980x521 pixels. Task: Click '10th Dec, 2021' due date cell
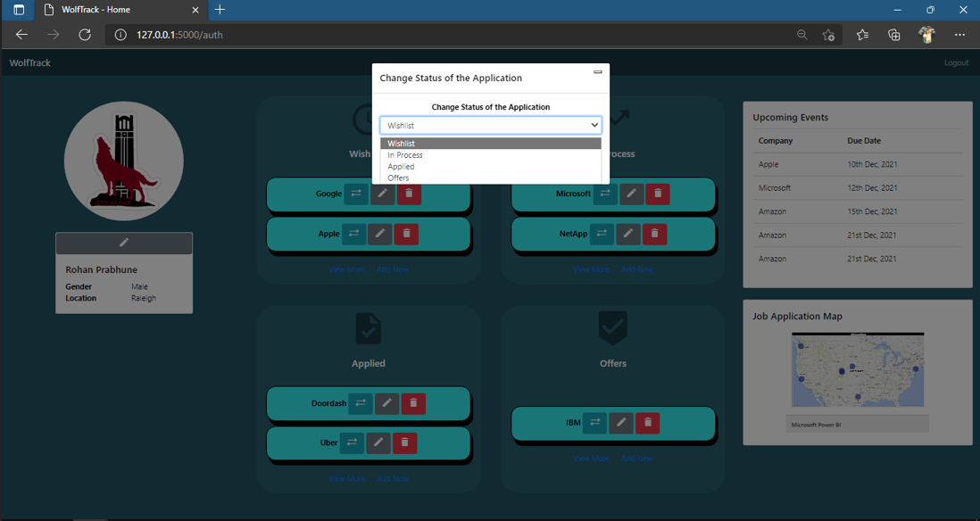872,164
